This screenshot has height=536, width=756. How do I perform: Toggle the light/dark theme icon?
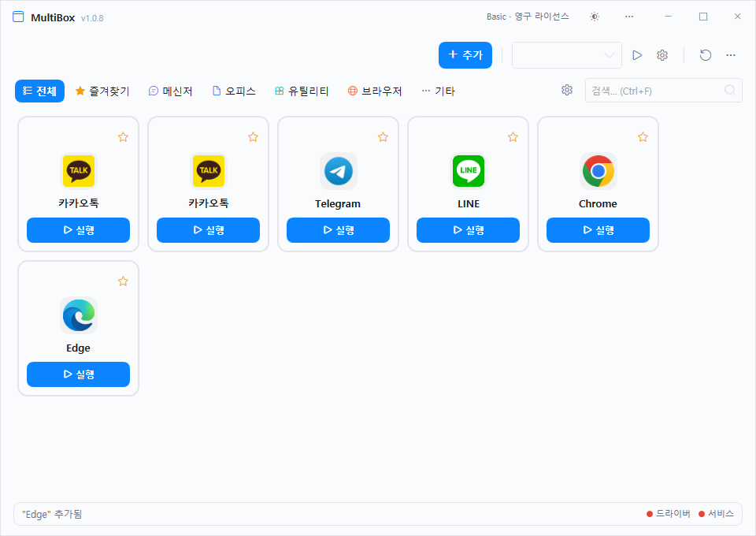coord(595,17)
